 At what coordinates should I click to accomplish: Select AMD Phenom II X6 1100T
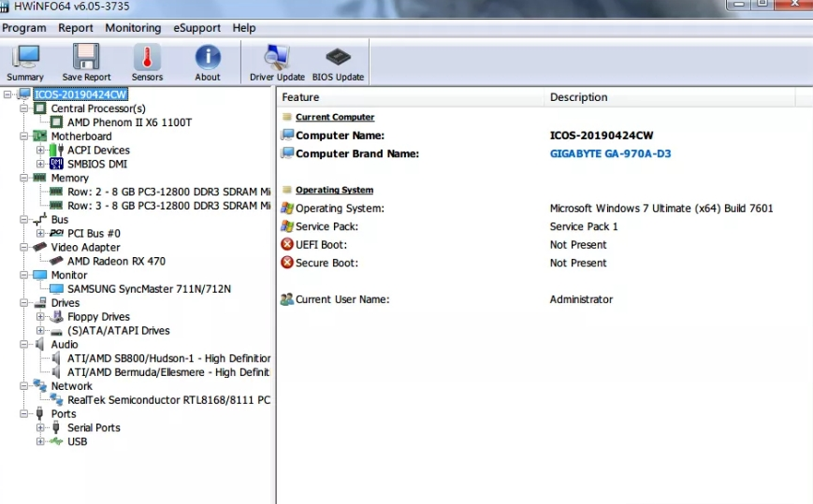[129, 122]
